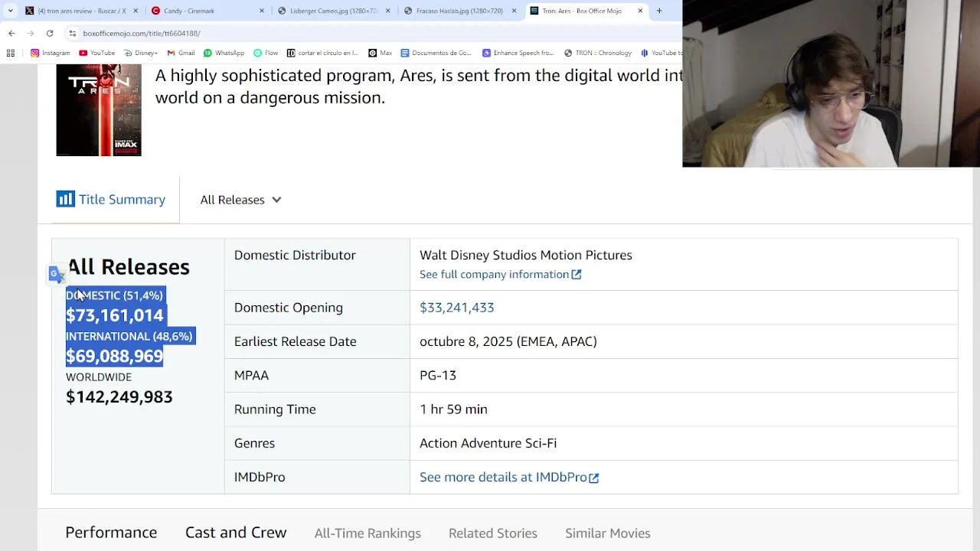980x551 pixels.
Task: Click the Google Translate floating icon
Action: tap(57, 275)
